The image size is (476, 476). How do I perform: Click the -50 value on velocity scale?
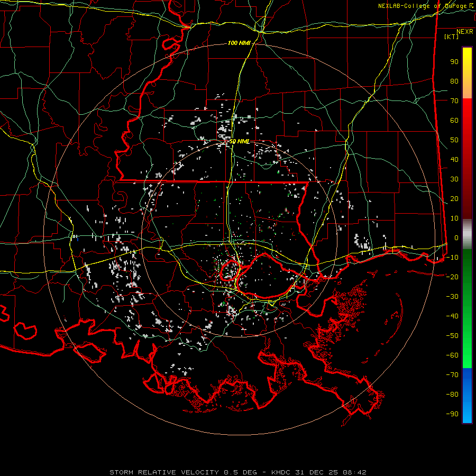point(452,336)
